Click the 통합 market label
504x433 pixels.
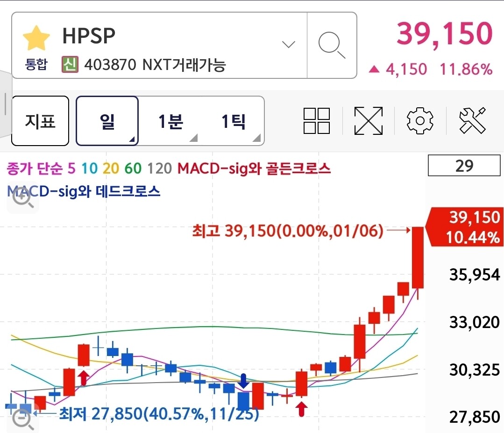point(36,64)
